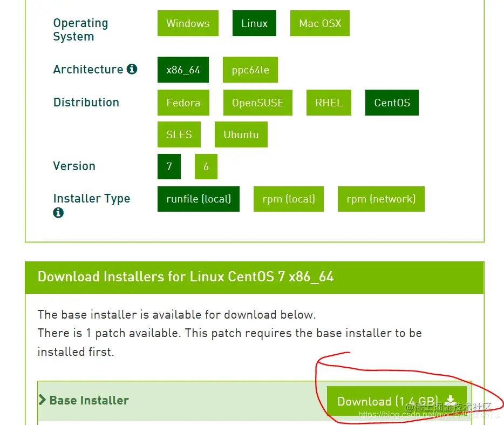Select version 6
504x425 pixels.
point(206,166)
